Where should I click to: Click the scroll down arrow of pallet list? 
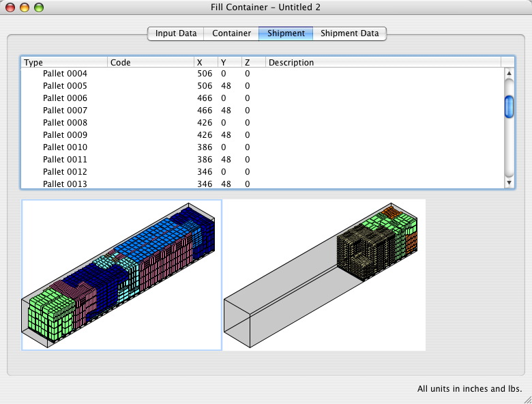pyautogui.click(x=509, y=183)
